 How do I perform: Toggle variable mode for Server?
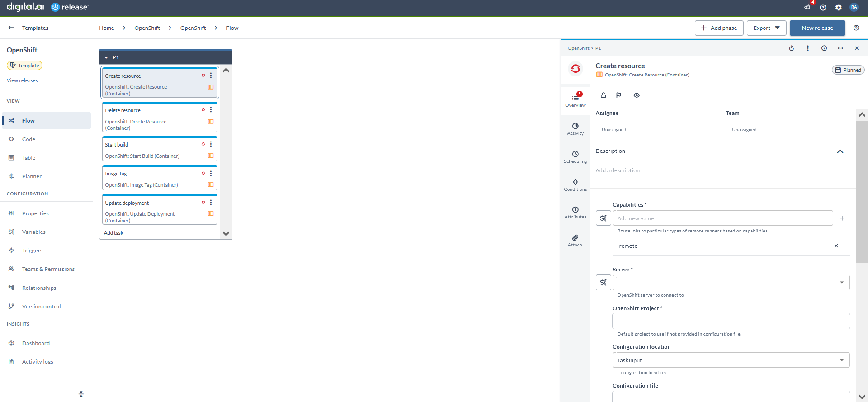pyautogui.click(x=604, y=283)
